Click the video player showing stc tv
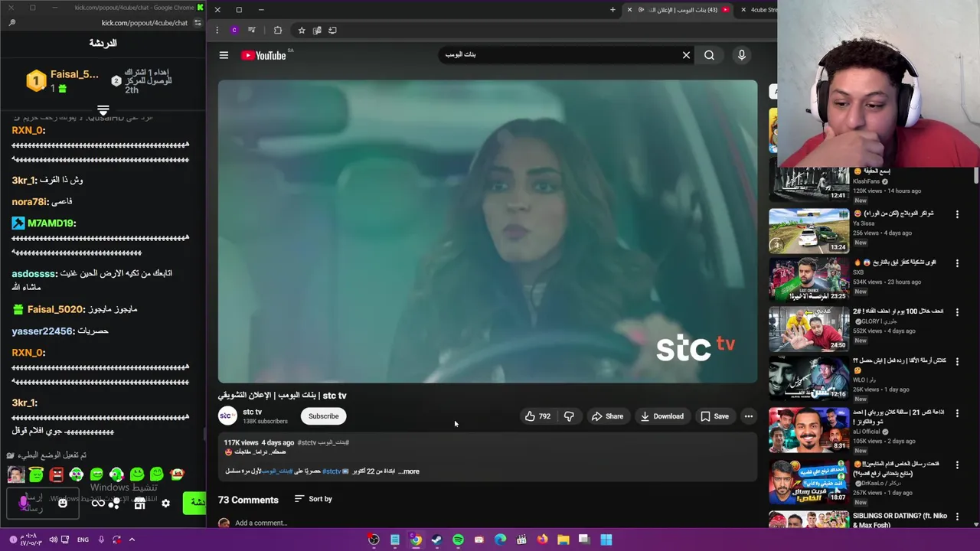Screen dimensions: 980x551 pyautogui.click(x=488, y=231)
